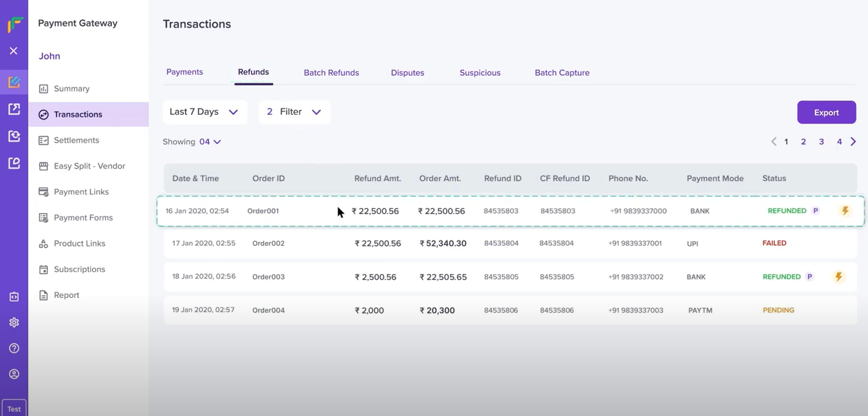Open the Disputes tab
This screenshot has width=868, height=416.
pos(407,72)
